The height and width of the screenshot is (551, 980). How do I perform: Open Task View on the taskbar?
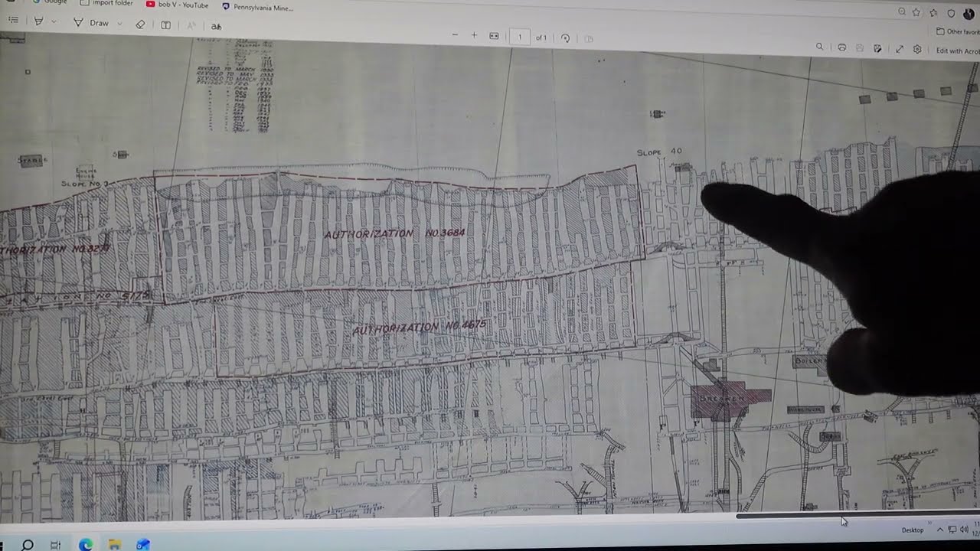[x=55, y=545]
